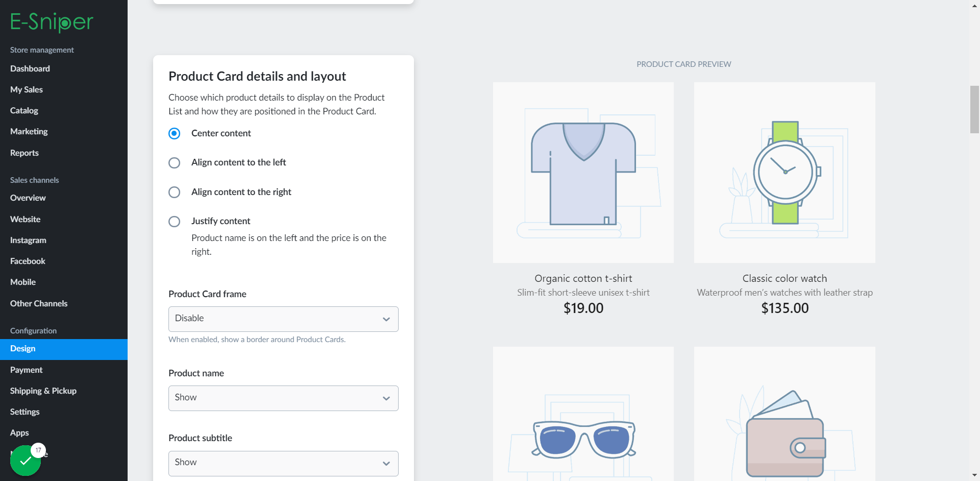980x481 pixels.
Task: Click Product Card details and layout heading
Action: pos(257,76)
